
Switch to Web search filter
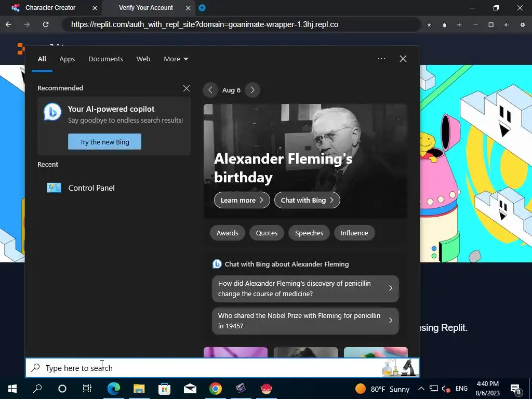click(x=143, y=59)
